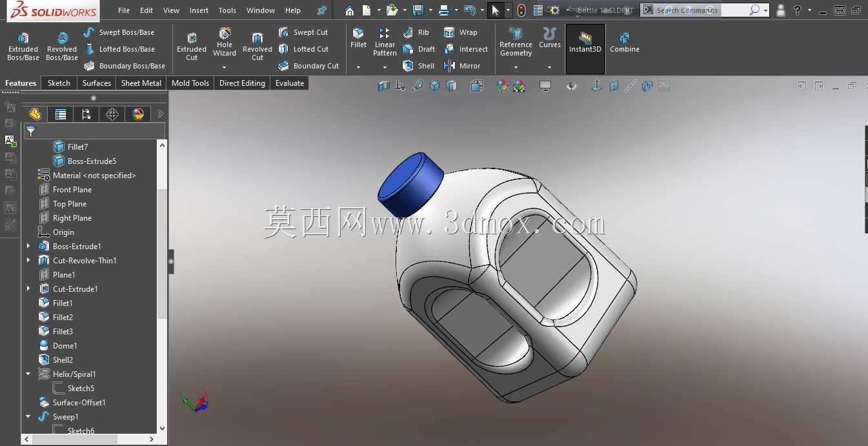Switch to the Surfaces tab

click(97, 83)
